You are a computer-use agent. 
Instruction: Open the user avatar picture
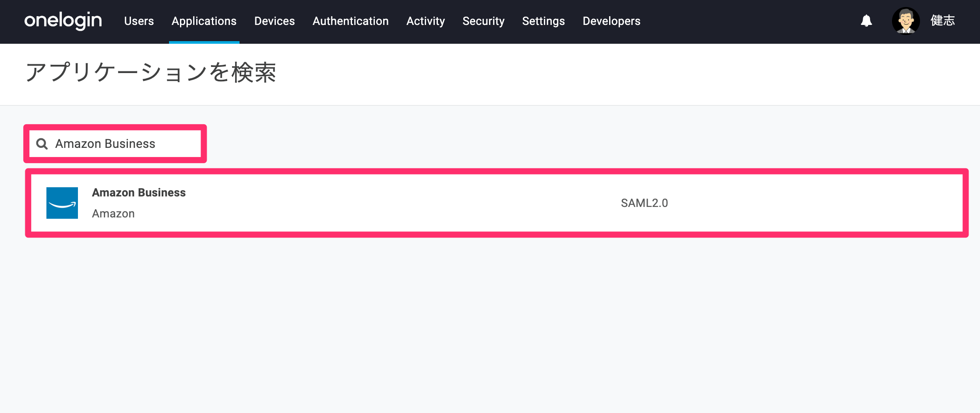click(x=906, y=21)
